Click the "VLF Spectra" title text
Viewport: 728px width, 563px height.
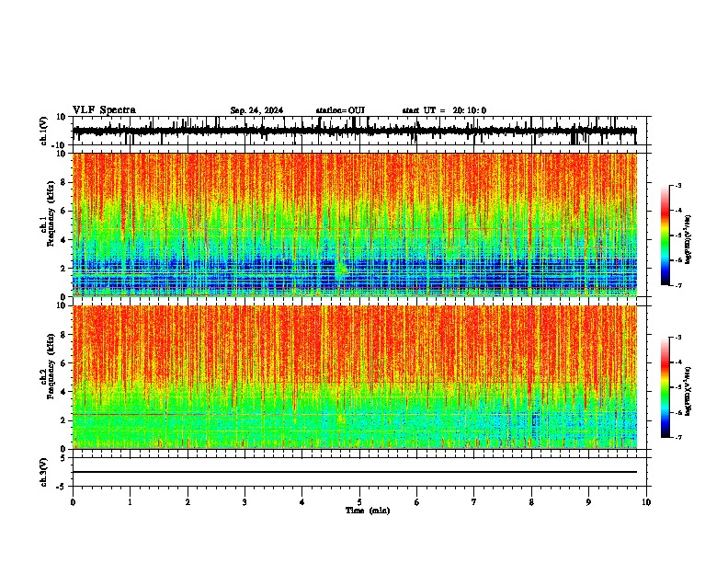point(104,110)
